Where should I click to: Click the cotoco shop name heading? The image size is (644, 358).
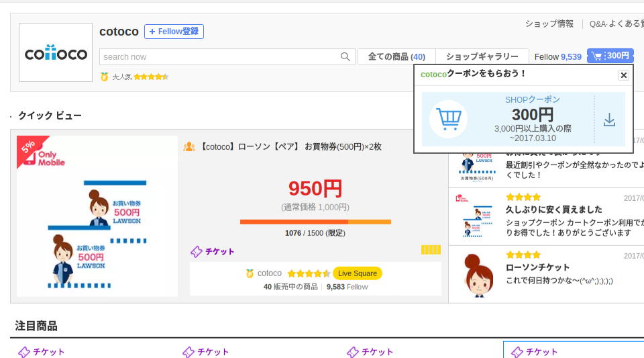click(119, 32)
